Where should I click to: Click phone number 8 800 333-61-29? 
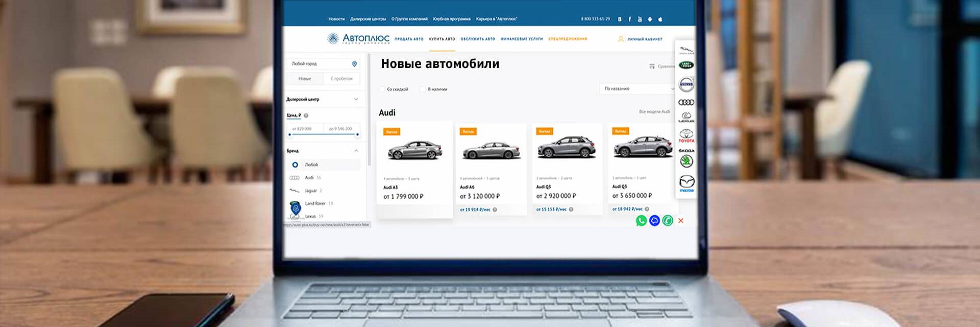click(595, 19)
